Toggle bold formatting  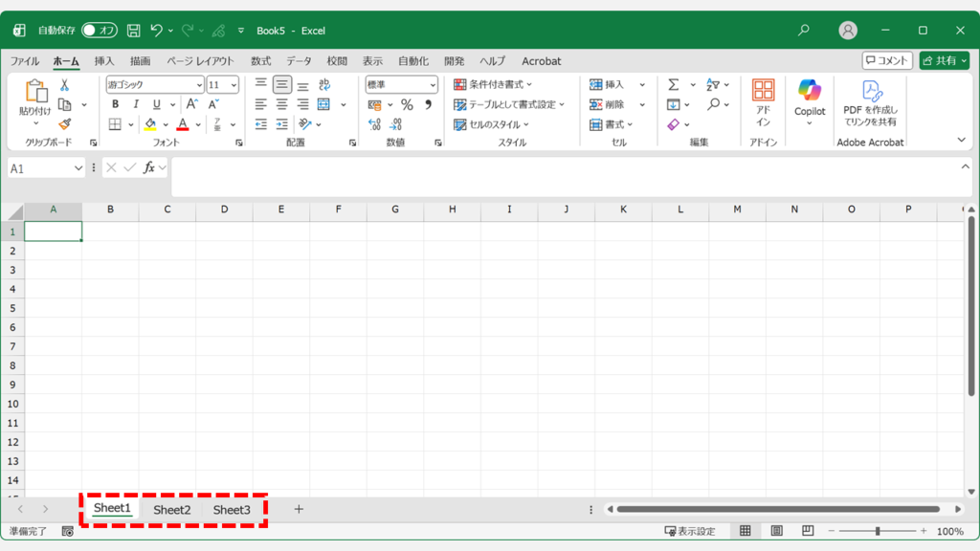(115, 105)
